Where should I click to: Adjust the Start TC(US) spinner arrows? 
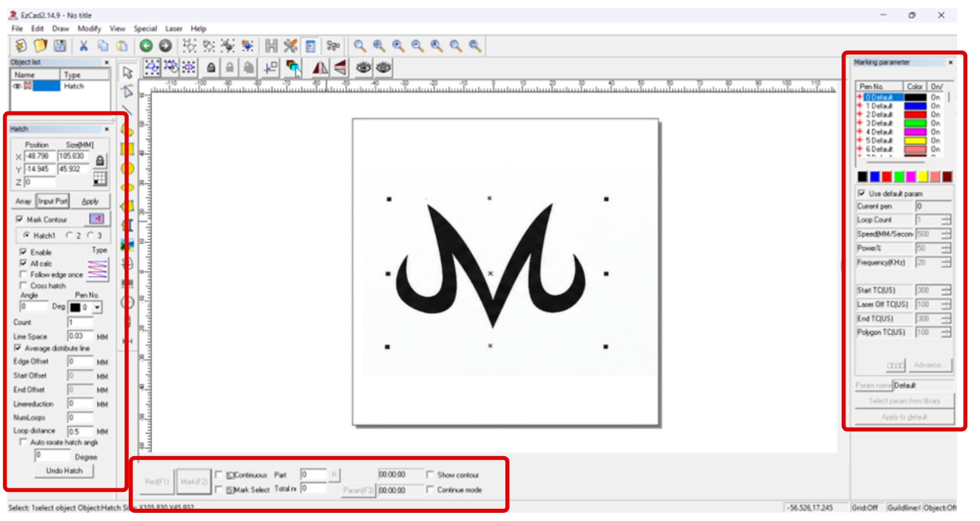coord(946,290)
